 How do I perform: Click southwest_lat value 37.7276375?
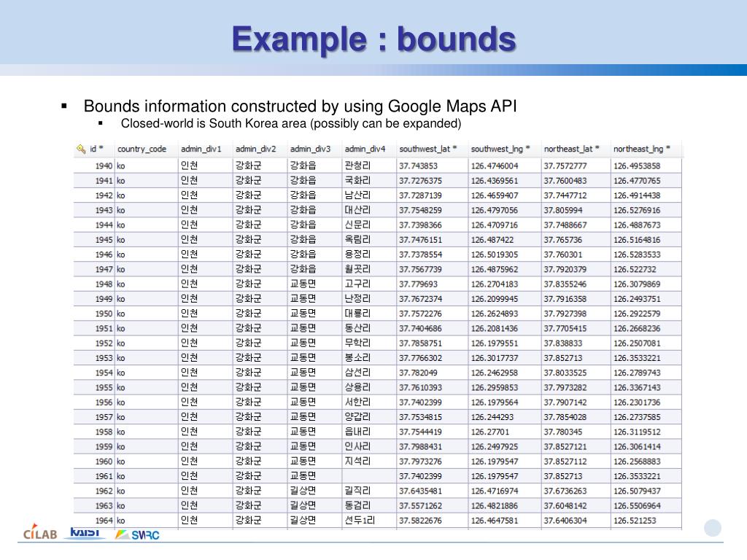[x=420, y=181]
